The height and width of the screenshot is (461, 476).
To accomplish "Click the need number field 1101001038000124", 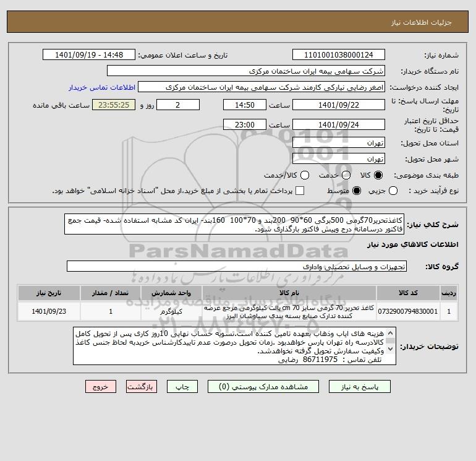I will pos(339,55).
